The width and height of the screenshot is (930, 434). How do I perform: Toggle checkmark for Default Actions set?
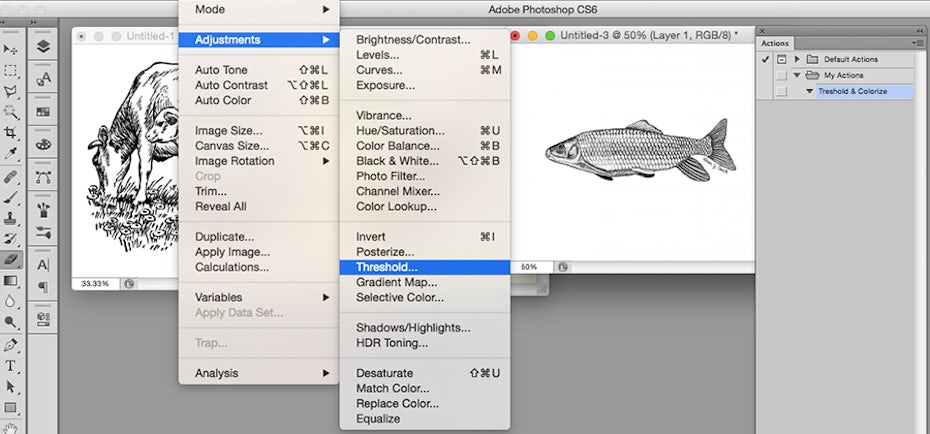[765, 59]
